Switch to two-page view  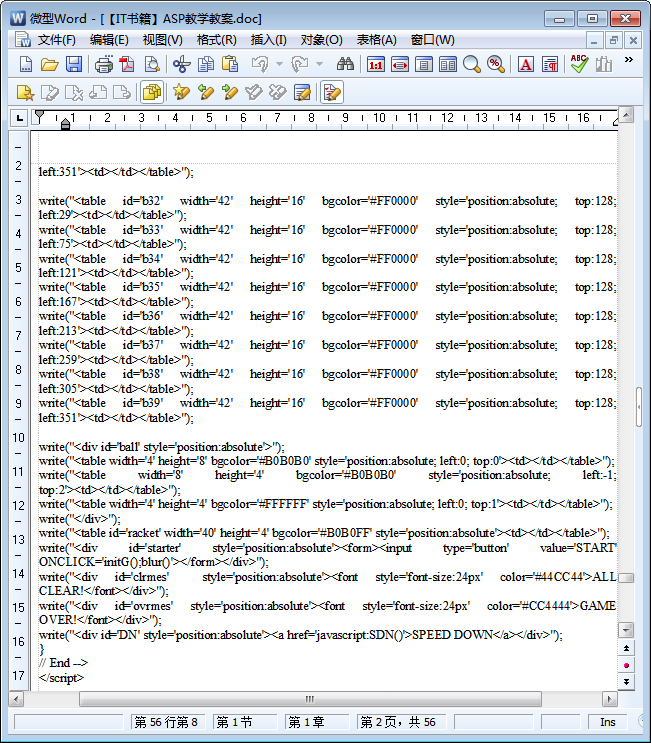coord(448,64)
